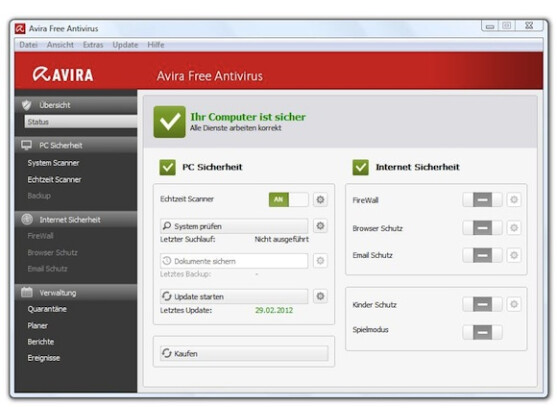Start scan with System prüfen button
The width and height of the screenshot is (557, 418).
tap(234, 226)
